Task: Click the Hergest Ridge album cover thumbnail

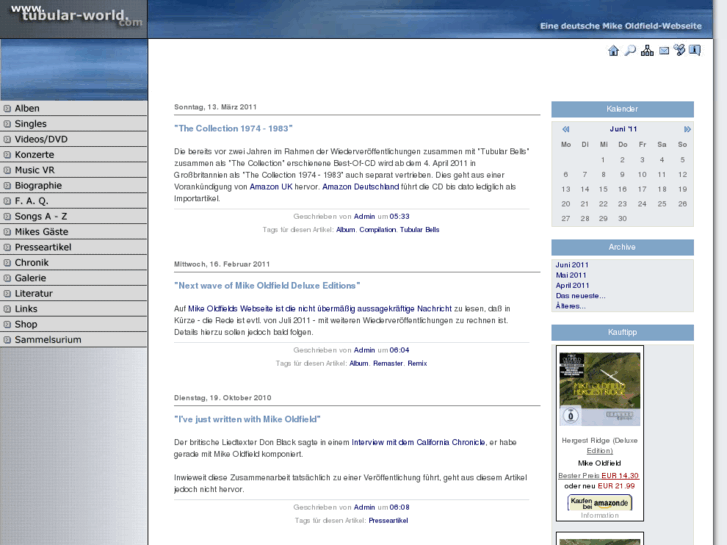Action: click(600, 388)
